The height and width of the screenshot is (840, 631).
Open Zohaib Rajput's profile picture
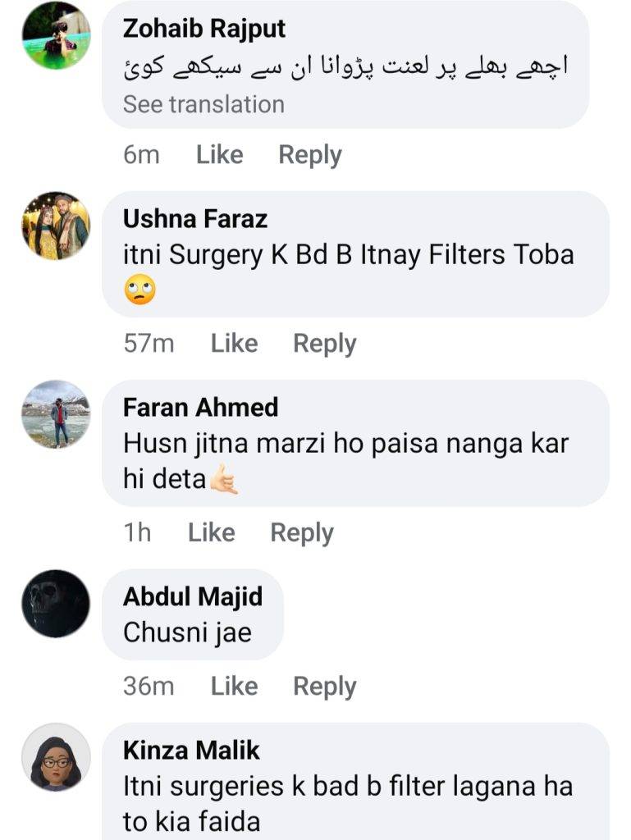point(56,36)
